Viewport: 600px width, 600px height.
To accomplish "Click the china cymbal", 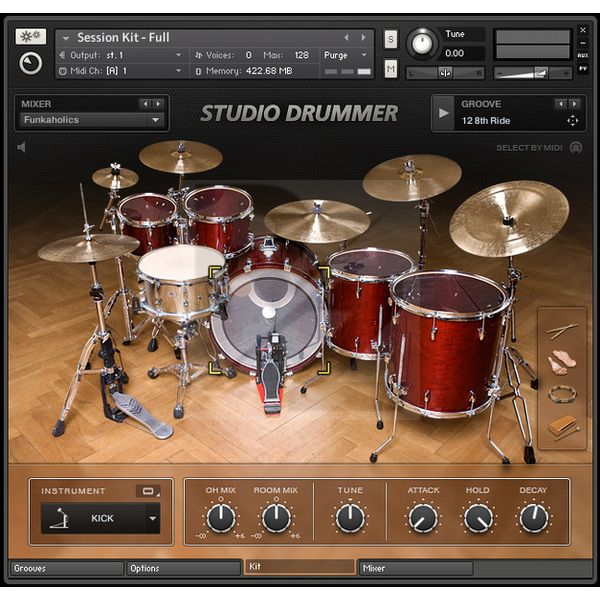I will (509, 218).
